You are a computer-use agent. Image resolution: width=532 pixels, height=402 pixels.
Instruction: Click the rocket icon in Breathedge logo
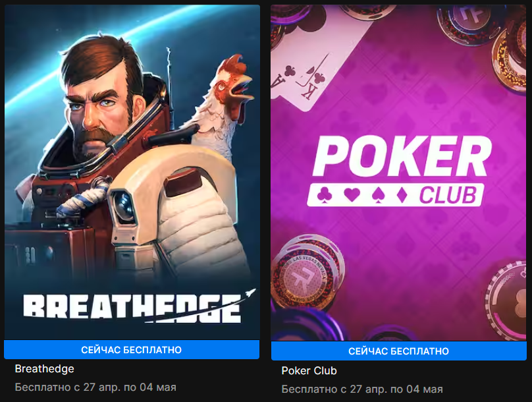click(250, 294)
